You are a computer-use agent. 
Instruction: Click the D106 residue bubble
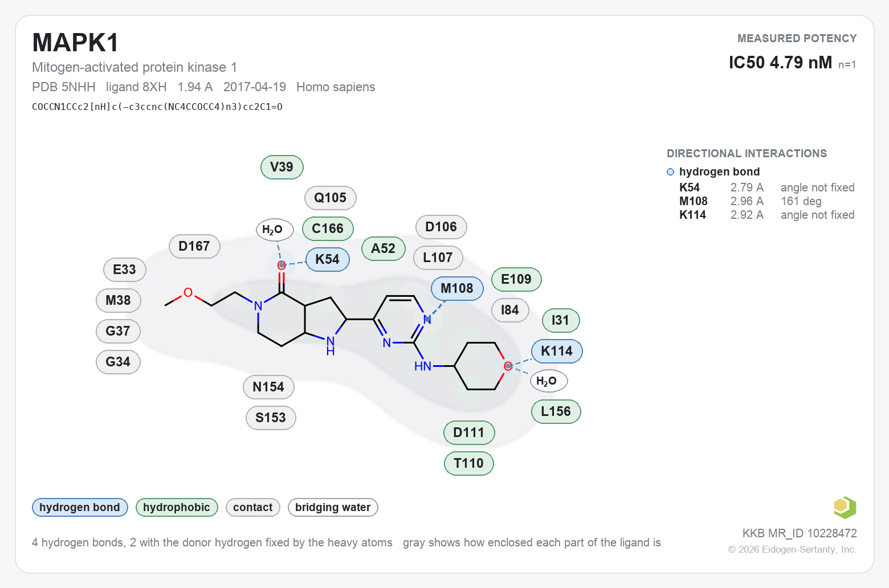point(442,227)
